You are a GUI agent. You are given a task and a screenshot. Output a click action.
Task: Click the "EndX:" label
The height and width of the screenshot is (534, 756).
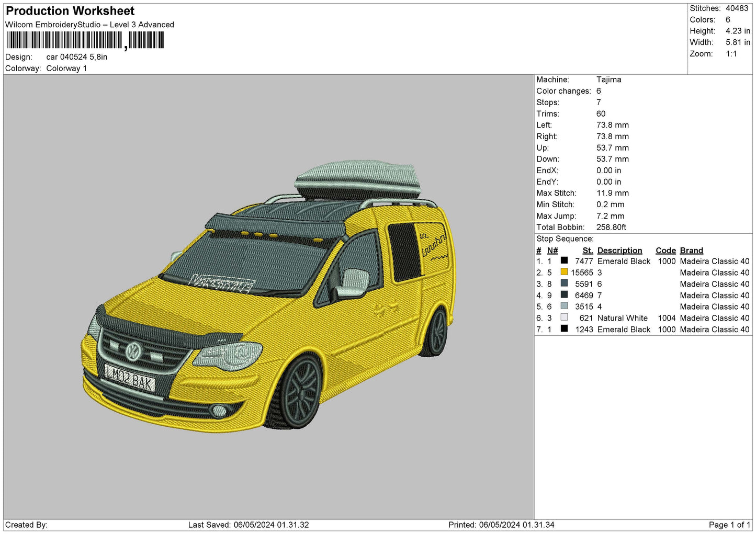point(547,171)
